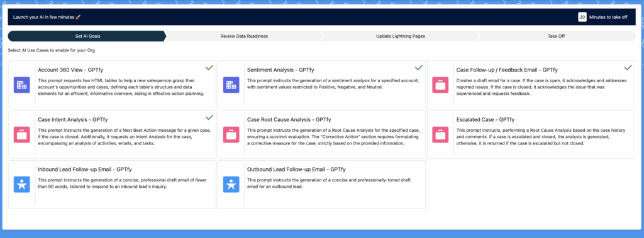Uncheck the Sentiment Analysis green checkmark

click(419, 68)
